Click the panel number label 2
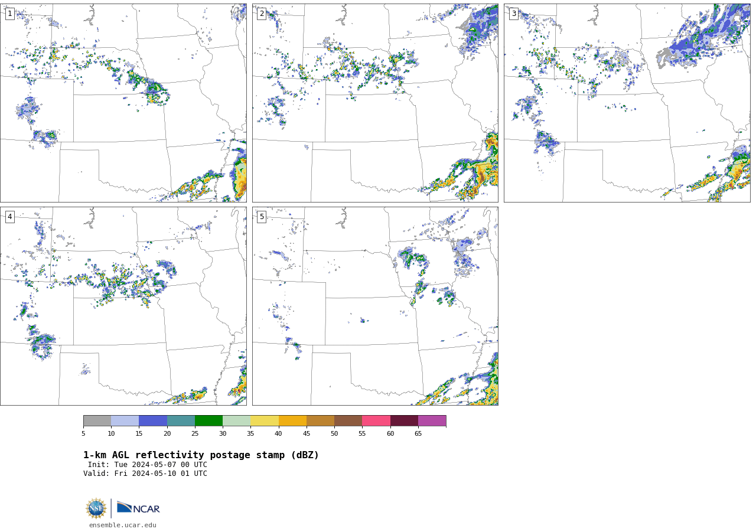This screenshot has width=756, height=532. coord(262,14)
